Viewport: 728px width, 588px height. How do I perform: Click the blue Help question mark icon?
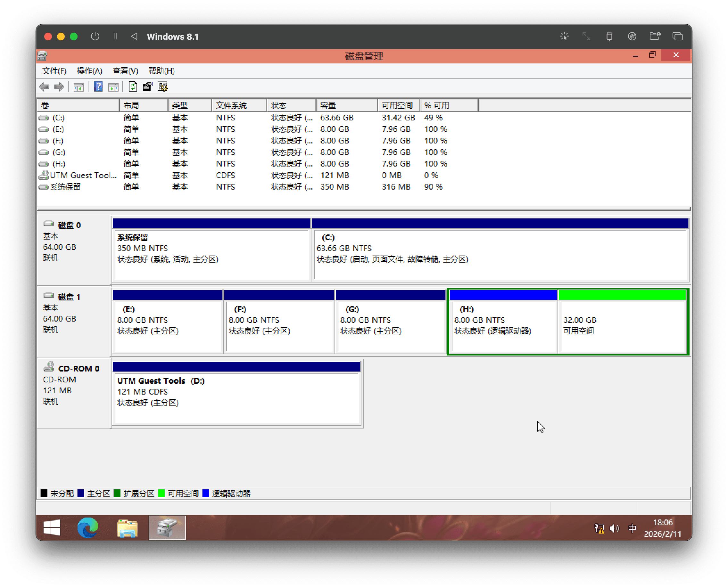(98, 87)
